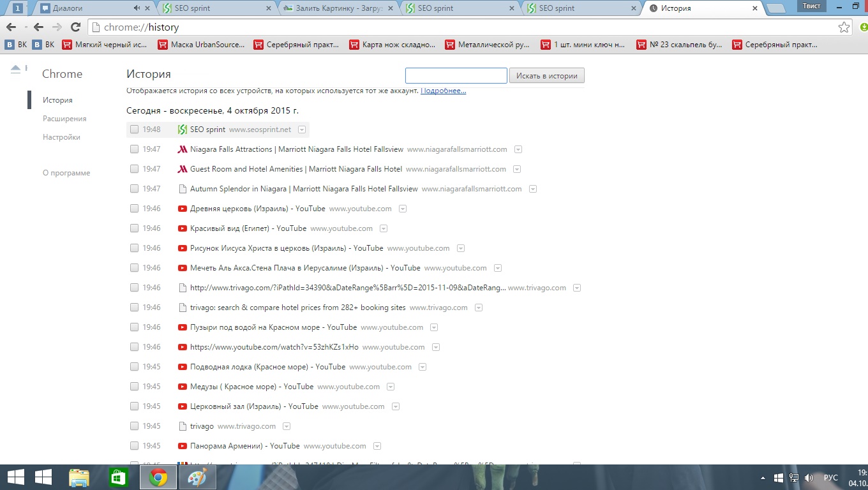Open the Windows Store taskbar icon
This screenshot has width=868, height=490.
[x=119, y=477]
